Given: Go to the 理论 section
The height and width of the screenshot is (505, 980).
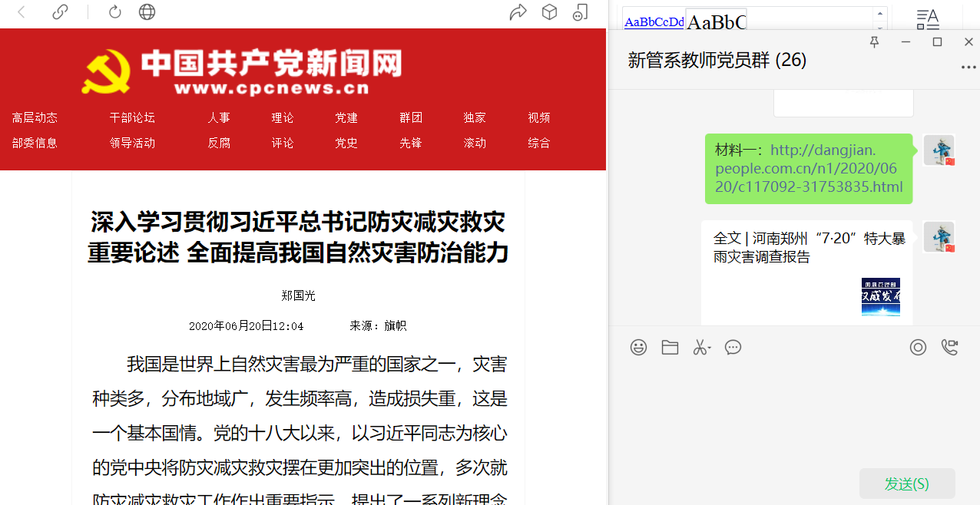Looking at the screenshot, I should click(283, 117).
